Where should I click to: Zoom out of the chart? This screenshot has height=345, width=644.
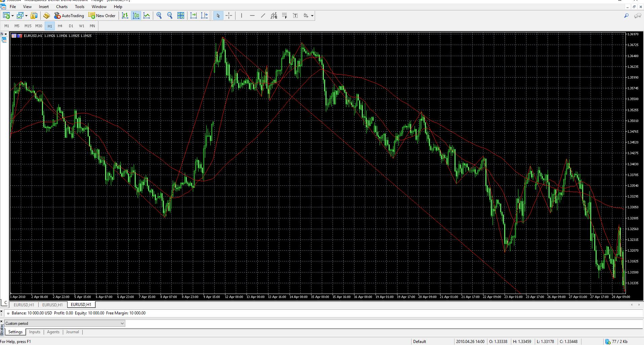pos(170,15)
